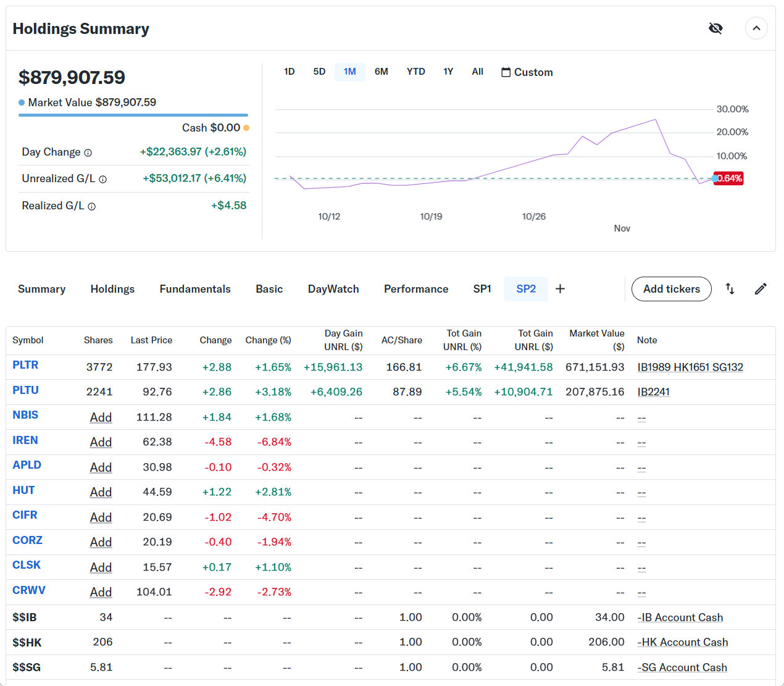Open the PLTR symbol link
784x686 pixels.
(x=25, y=365)
